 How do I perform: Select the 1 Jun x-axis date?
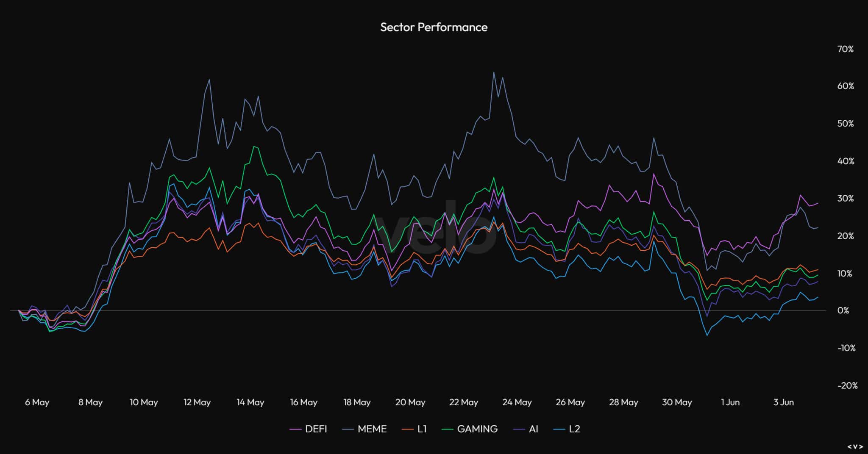coord(730,402)
